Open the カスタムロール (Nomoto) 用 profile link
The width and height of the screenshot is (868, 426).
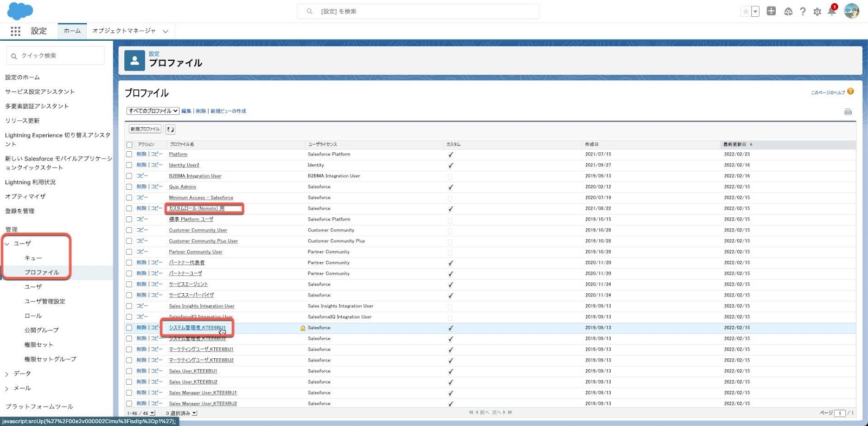pyautogui.click(x=196, y=209)
